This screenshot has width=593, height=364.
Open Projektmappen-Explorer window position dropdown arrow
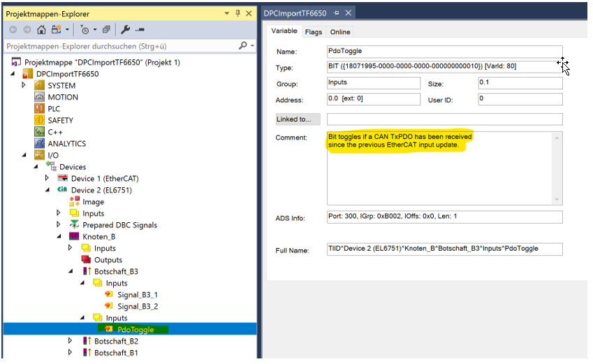226,13
